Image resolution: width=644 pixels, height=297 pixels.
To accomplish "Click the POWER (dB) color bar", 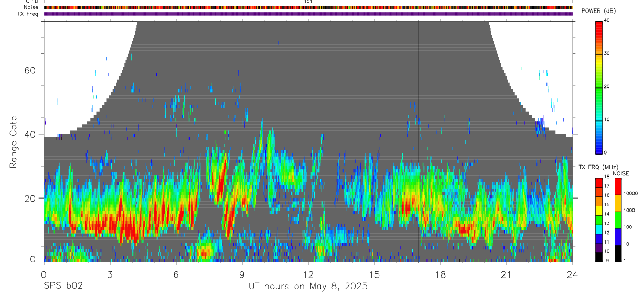I will [x=599, y=87].
